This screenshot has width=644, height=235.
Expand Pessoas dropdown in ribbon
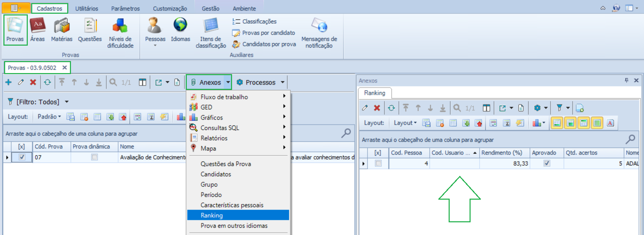point(155,45)
